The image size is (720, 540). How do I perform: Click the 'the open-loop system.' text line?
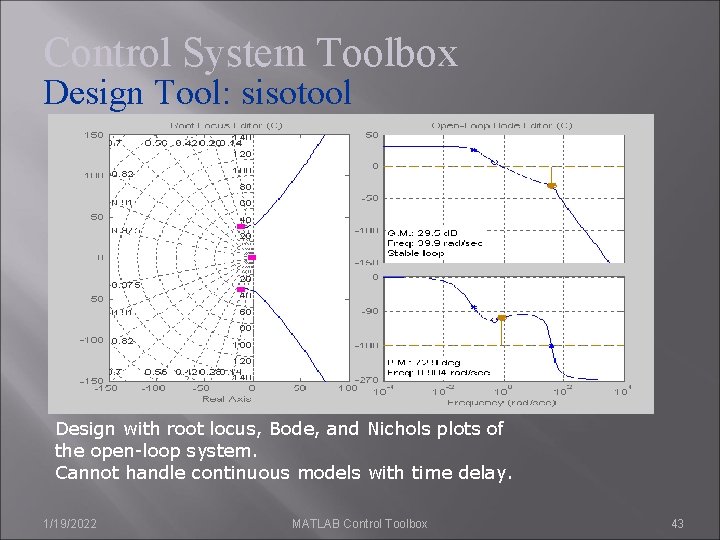(x=156, y=451)
